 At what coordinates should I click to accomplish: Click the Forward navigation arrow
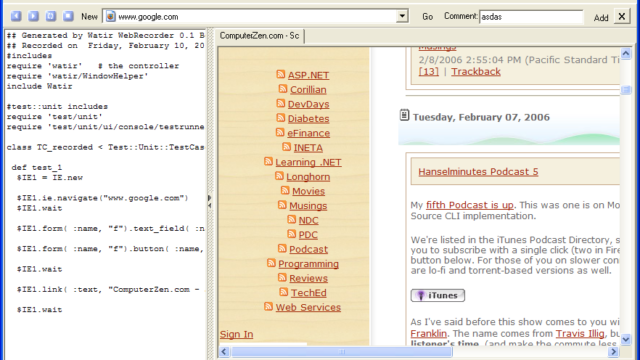(x=33, y=16)
